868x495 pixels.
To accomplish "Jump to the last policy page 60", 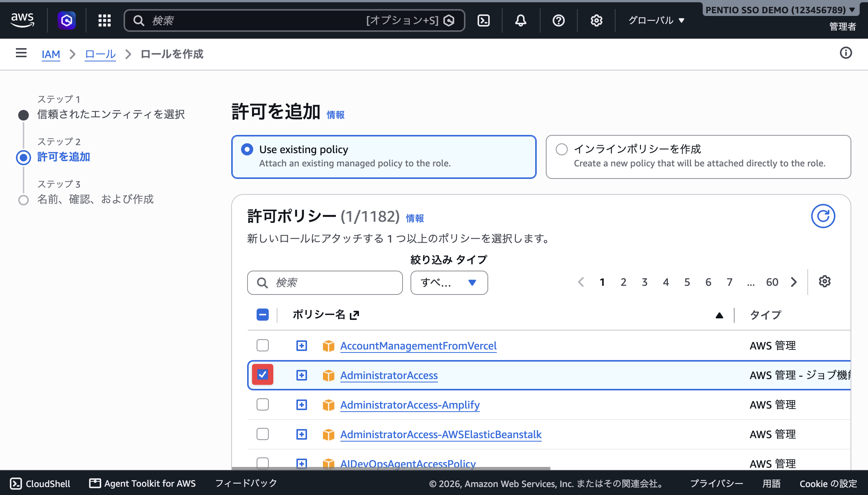I will coord(772,282).
